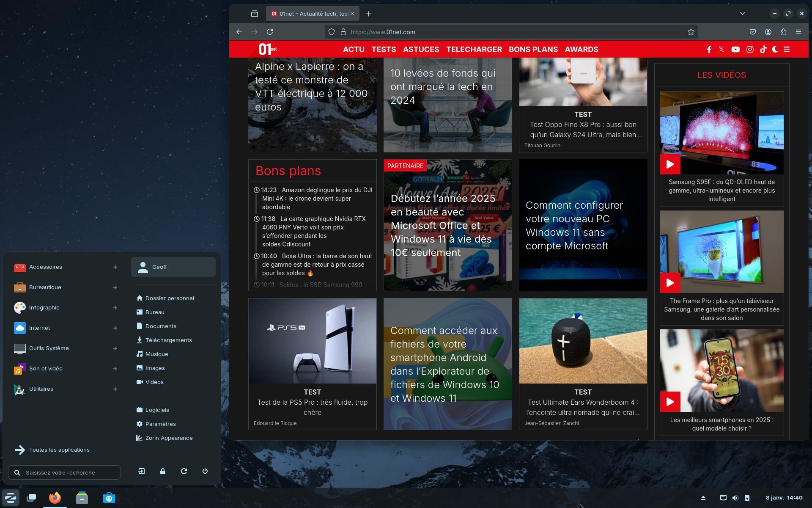Screen dimensions: 812x508
Task: Expand the Accessoires category
Action: click(66, 267)
